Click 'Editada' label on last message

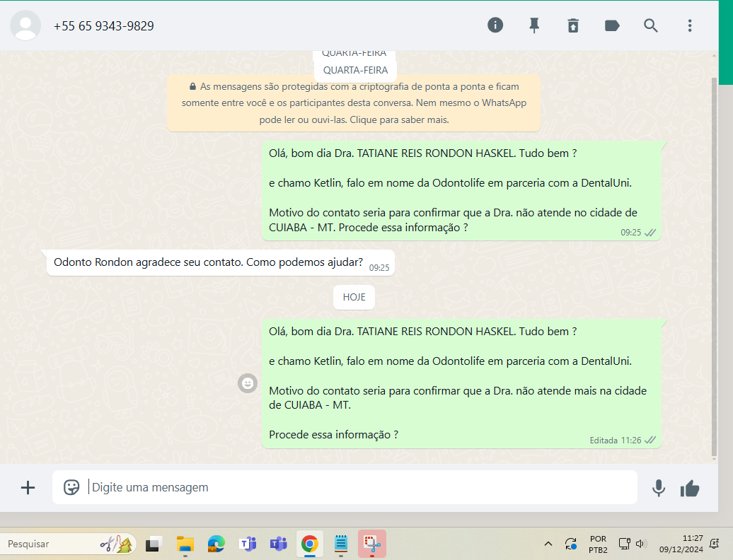coord(604,441)
